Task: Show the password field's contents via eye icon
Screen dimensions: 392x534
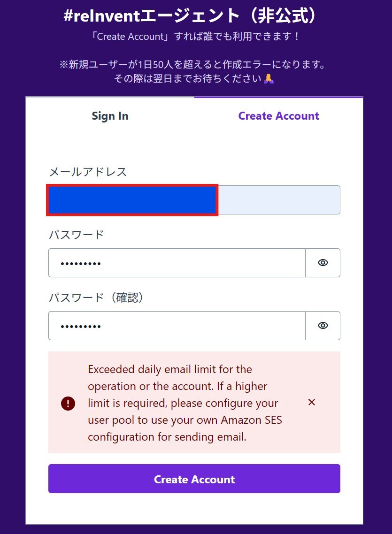Action: (323, 263)
